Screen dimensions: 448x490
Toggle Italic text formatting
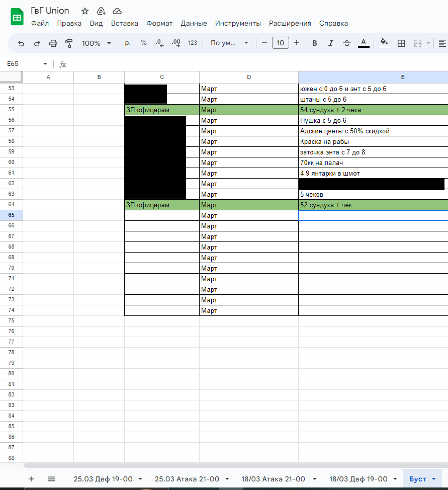[x=330, y=43]
